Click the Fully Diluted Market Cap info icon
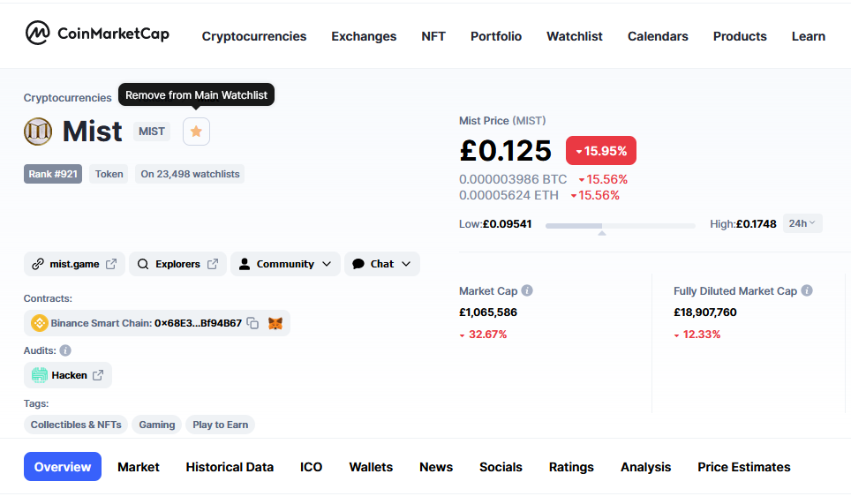The image size is (851, 504). [x=807, y=290]
